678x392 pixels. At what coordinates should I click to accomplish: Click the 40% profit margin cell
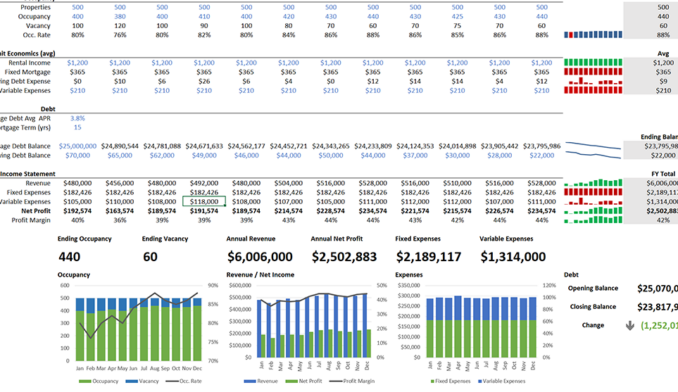coord(78,220)
